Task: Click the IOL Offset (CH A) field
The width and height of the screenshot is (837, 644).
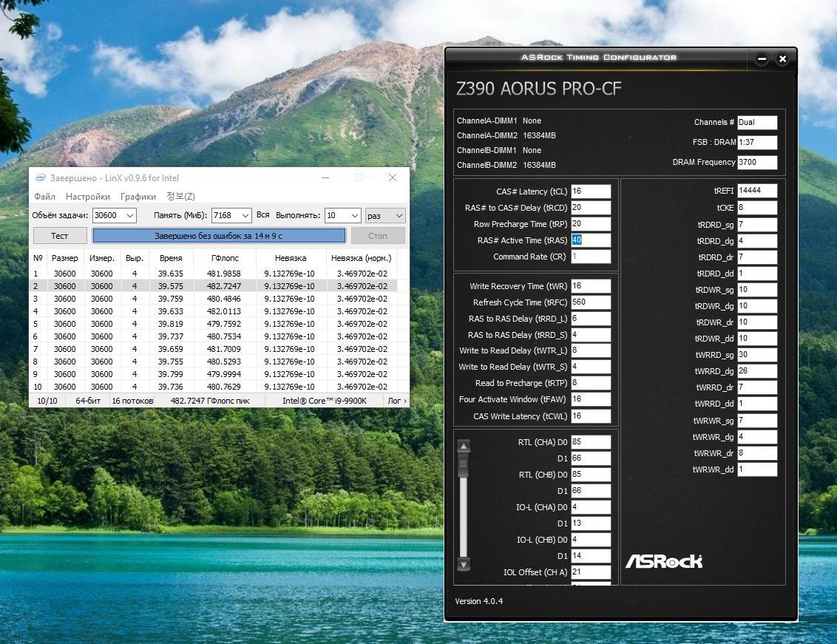Action: point(590,572)
